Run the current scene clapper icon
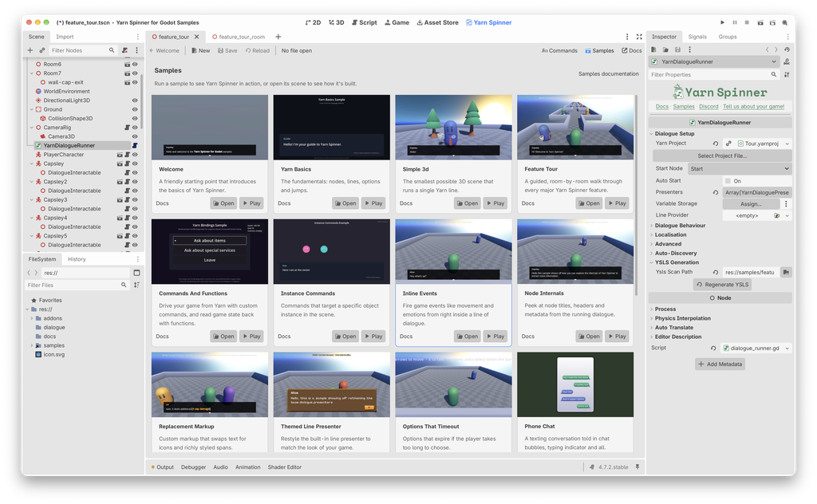 pyautogui.click(x=760, y=23)
